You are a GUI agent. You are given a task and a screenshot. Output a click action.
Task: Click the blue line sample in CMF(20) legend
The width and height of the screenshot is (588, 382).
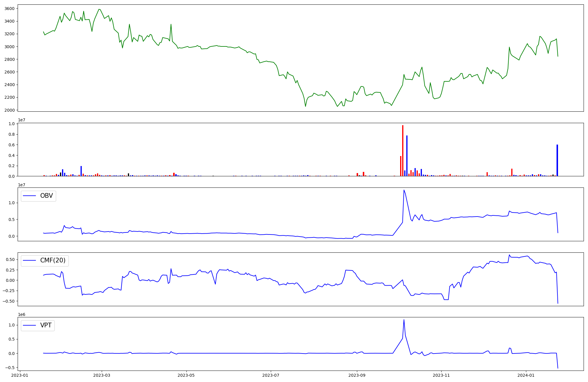[x=29, y=261]
